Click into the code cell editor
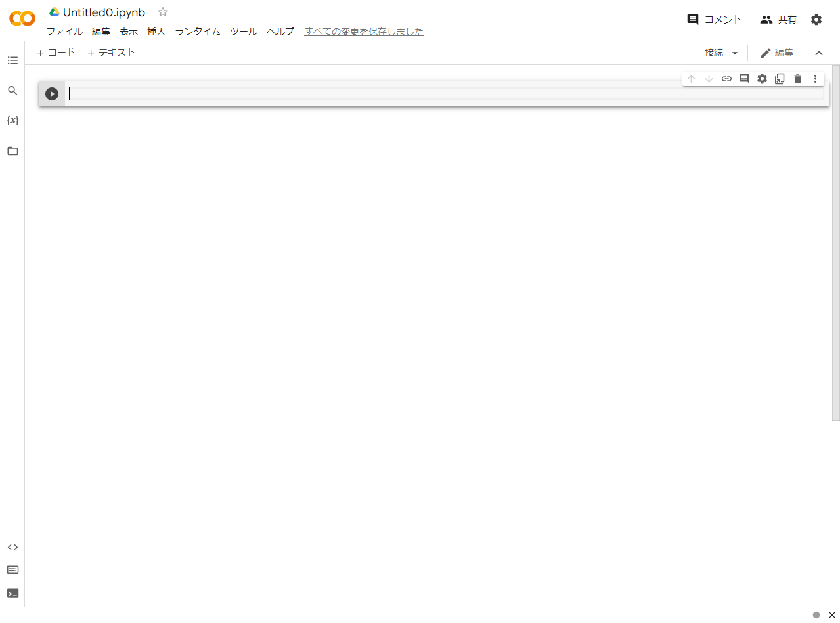The width and height of the screenshot is (840, 623). point(445,94)
